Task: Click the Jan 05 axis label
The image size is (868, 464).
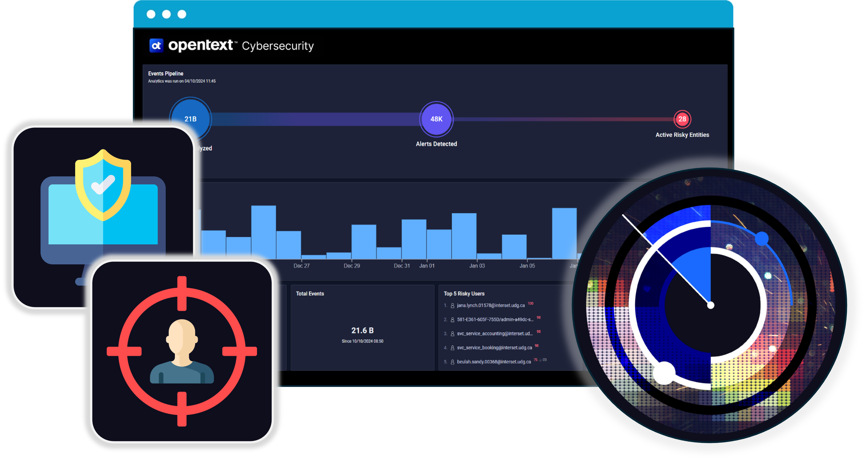Action: pos(527,266)
